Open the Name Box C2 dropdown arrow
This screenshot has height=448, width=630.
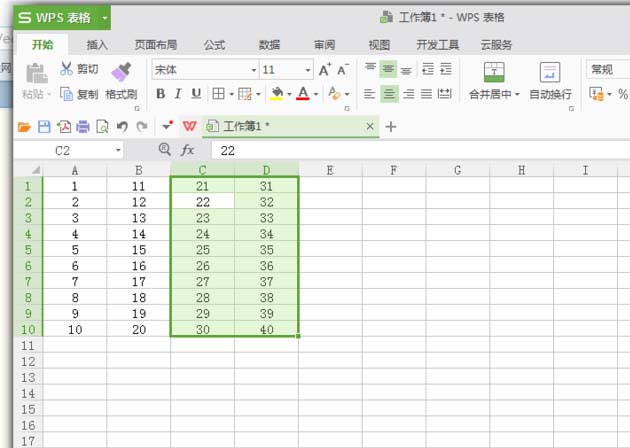(x=118, y=150)
